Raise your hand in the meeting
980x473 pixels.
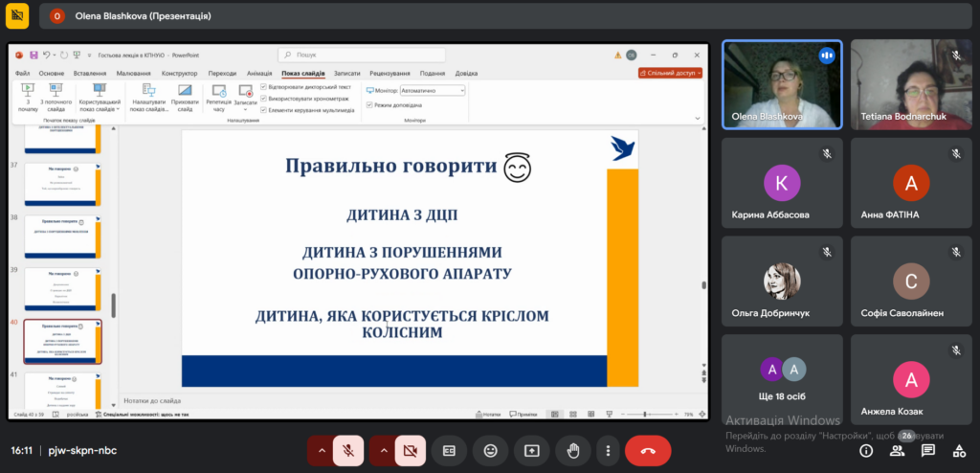tap(573, 450)
